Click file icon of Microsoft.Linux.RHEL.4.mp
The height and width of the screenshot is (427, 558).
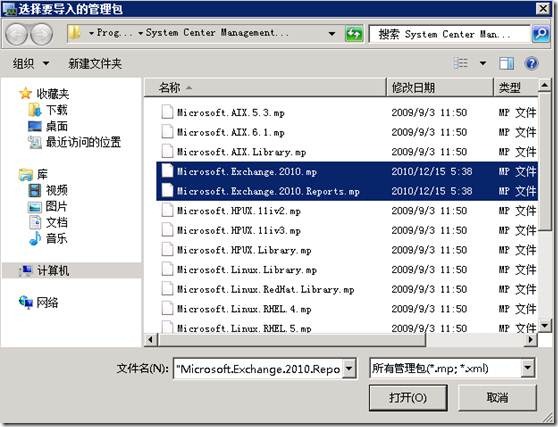tap(167, 308)
